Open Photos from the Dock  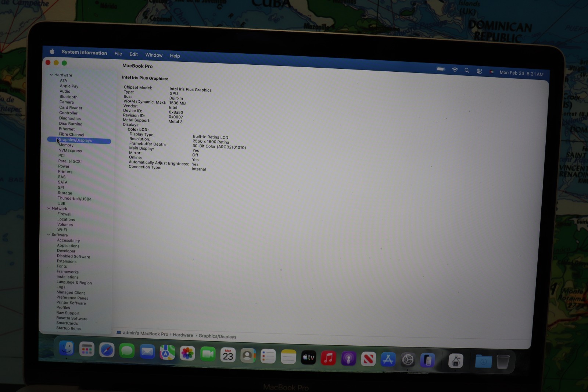pyautogui.click(x=187, y=353)
